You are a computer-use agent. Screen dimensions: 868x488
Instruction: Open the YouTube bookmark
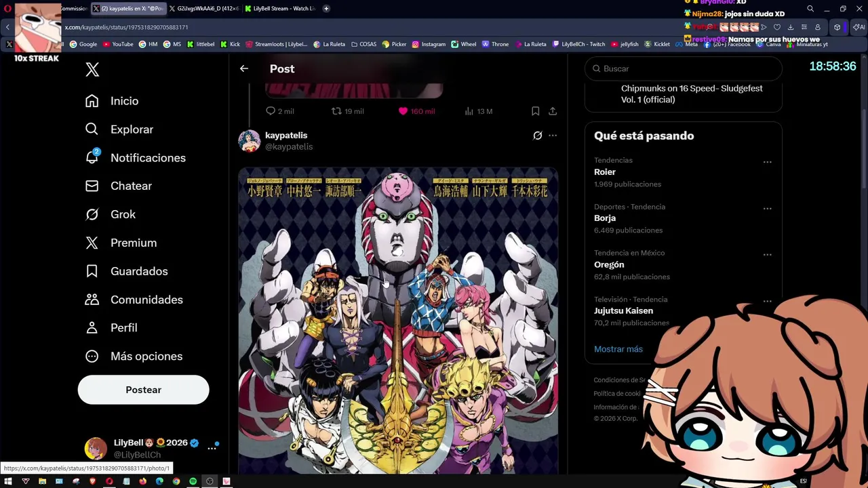[x=118, y=44]
